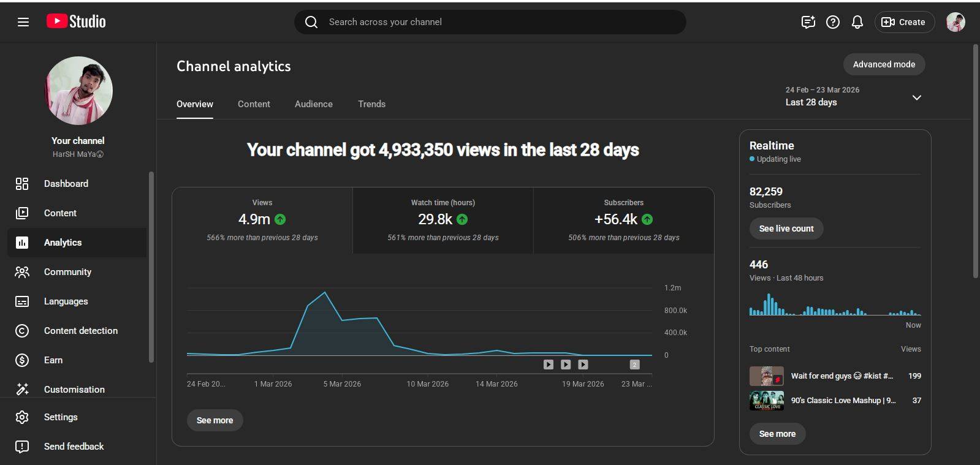Open the notifications bell
This screenshot has width=980, height=465.
point(857,22)
